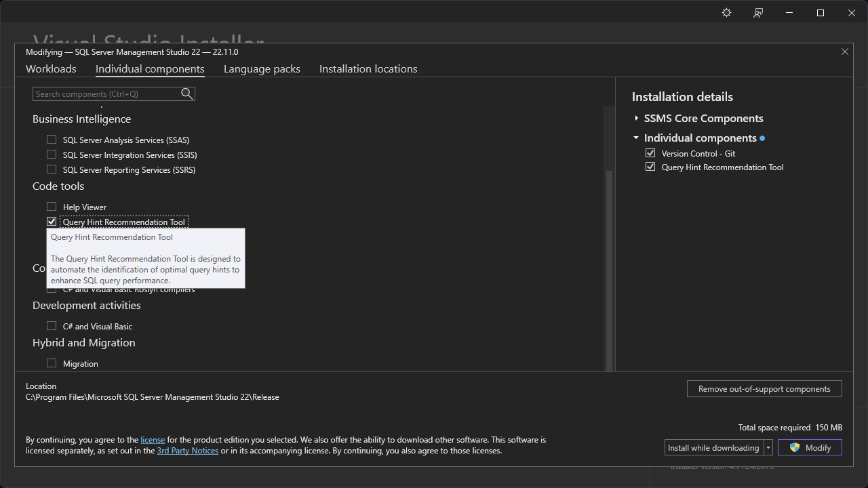This screenshot has width=868, height=488.
Task: Select the C# and Visual Basic checkbox under Development activities
Action: click(x=52, y=326)
